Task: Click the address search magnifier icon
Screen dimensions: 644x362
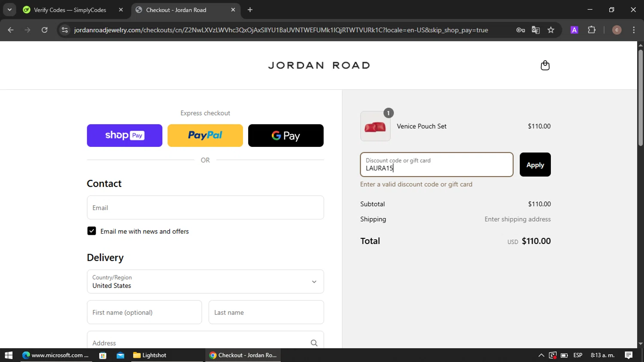Action: (314, 343)
